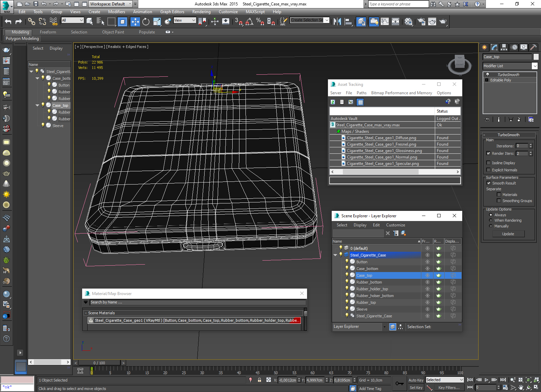Image resolution: width=541 pixels, height=392 pixels.
Task: Activate the Bind to Space Warp tool
Action: (x=53, y=22)
